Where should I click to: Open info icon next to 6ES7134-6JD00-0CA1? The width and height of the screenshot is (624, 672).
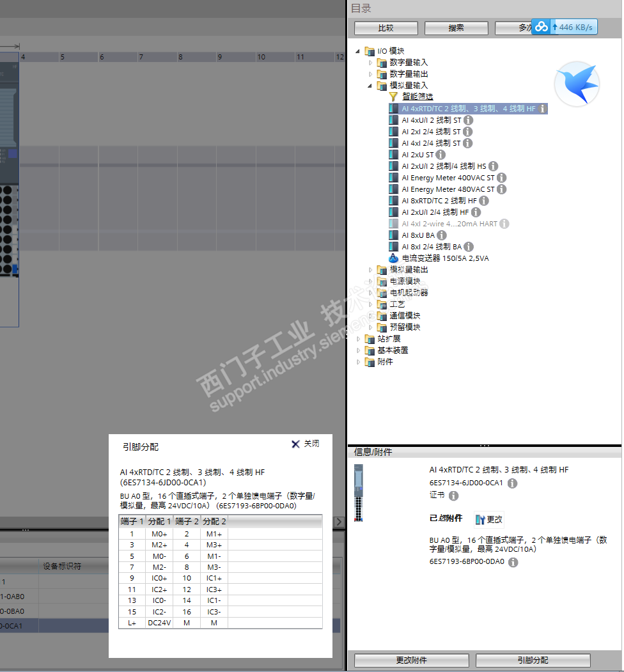click(x=512, y=483)
